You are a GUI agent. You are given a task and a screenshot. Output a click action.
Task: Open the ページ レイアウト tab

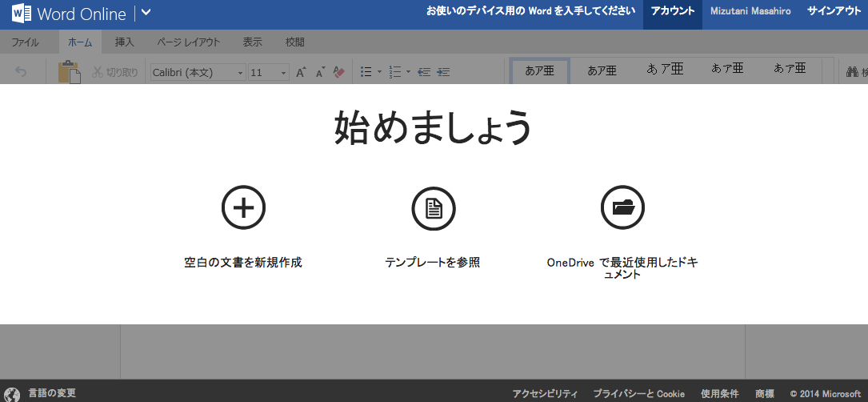click(188, 42)
